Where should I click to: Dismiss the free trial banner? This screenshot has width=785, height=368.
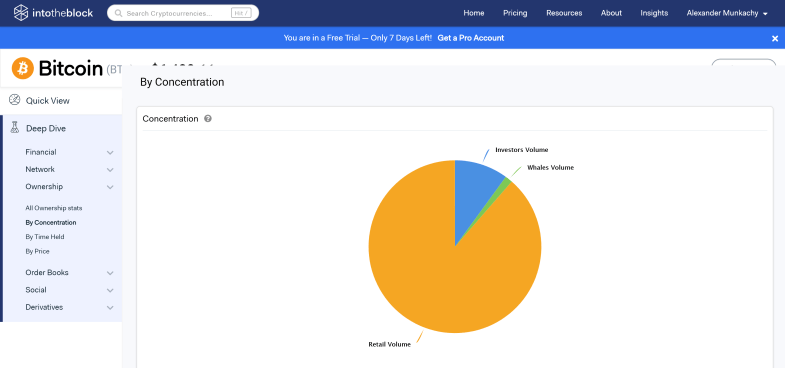coord(775,39)
